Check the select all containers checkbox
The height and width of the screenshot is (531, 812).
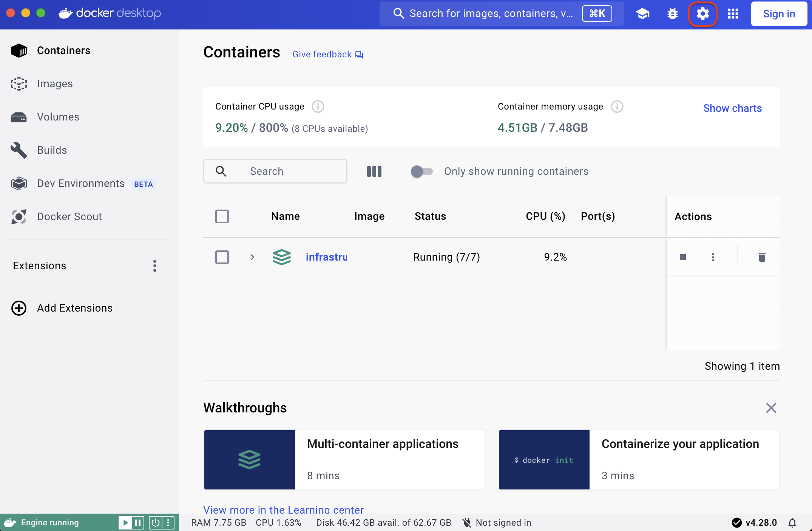[x=222, y=216]
